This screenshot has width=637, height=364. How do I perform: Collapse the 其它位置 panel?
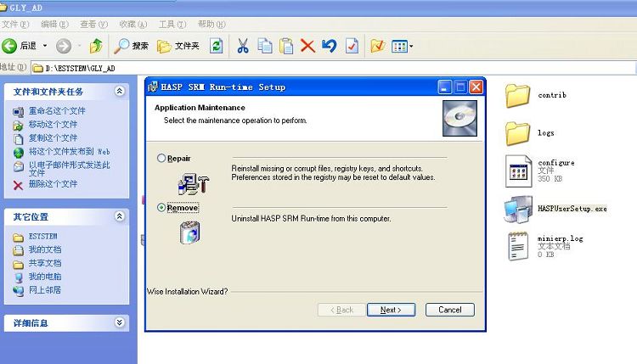(120, 216)
